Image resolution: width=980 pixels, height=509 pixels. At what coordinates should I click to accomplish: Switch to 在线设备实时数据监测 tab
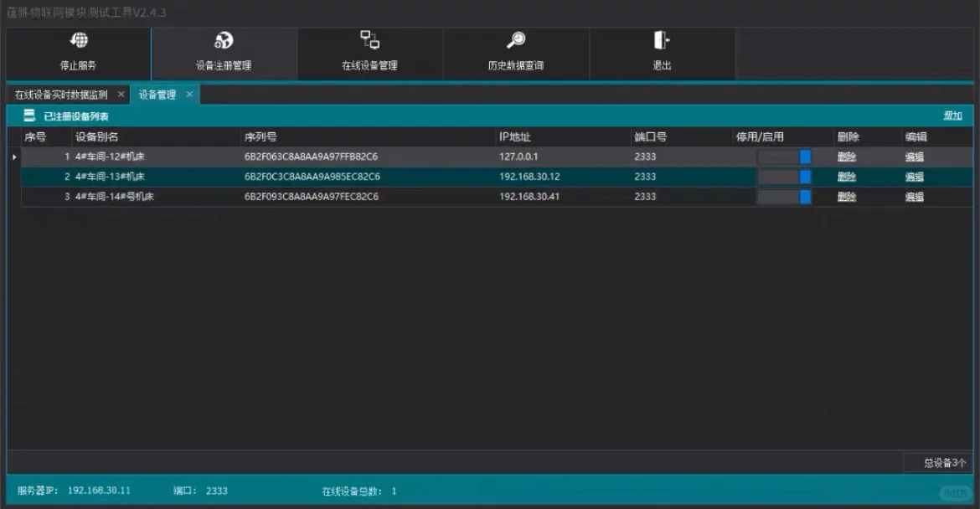pos(61,95)
